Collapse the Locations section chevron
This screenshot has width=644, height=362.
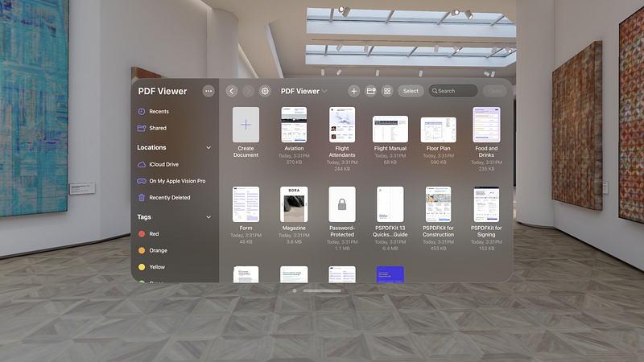pyautogui.click(x=208, y=147)
